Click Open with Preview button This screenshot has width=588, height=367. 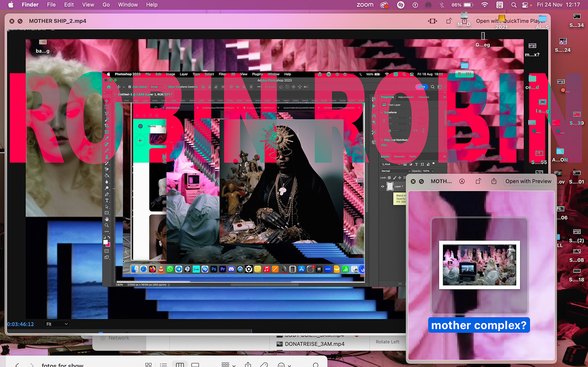(x=528, y=181)
